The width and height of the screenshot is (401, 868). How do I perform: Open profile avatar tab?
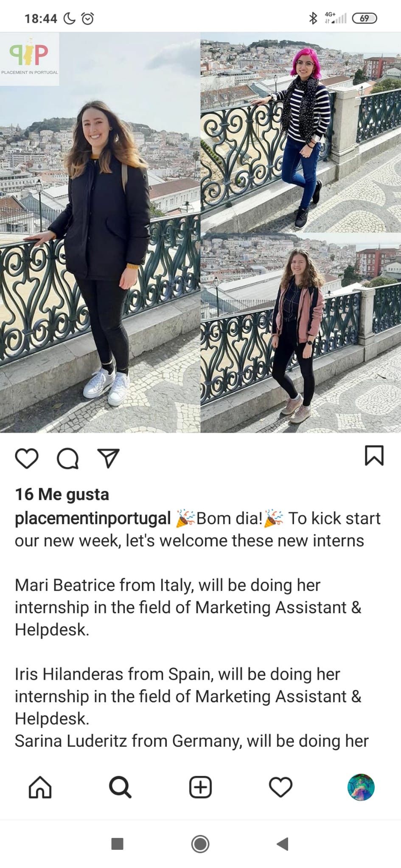pyautogui.click(x=361, y=787)
